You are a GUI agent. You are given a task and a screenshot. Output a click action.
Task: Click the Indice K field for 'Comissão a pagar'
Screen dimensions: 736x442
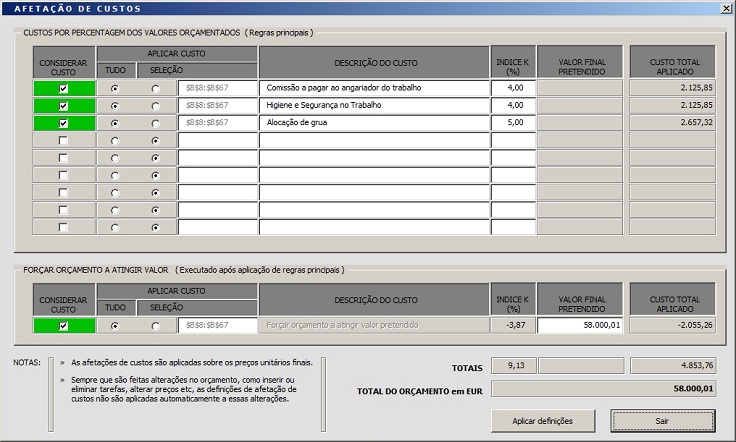tap(513, 88)
